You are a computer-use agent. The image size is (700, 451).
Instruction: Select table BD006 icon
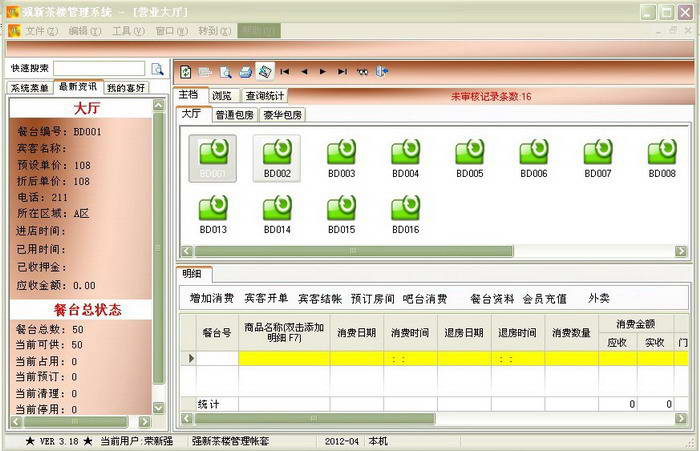click(x=534, y=159)
